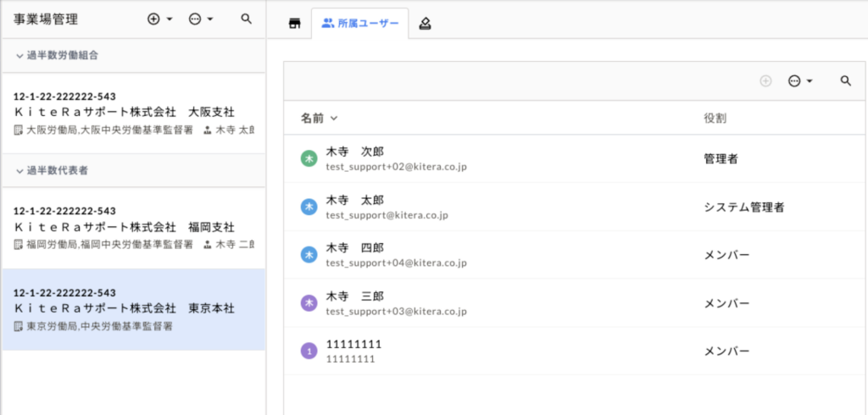This screenshot has height=415, width=868.
Task: Collapse the 過半数代表者 section
Action: (x=20, y=170)
